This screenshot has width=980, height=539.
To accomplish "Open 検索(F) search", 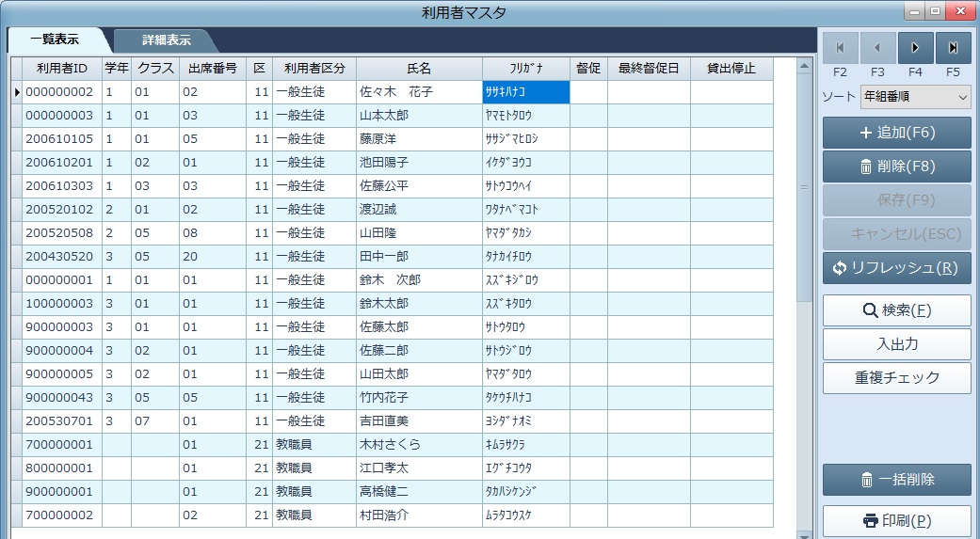I will coord(897,310).
